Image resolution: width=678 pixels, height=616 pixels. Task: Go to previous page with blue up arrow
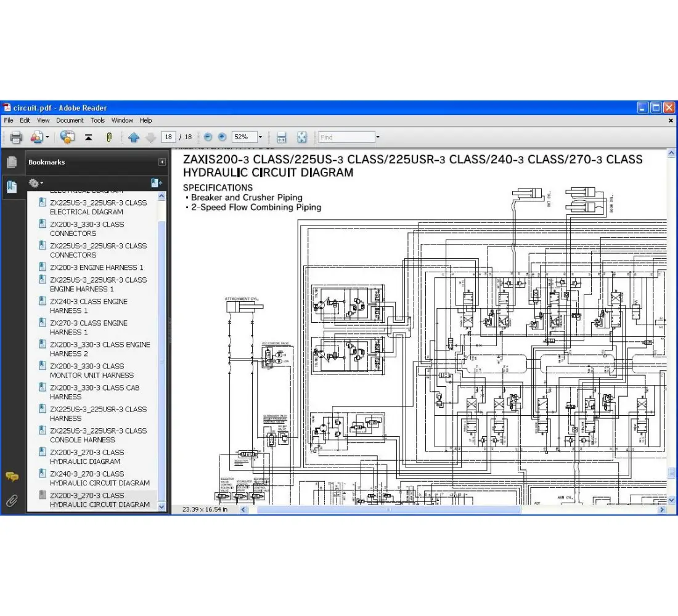(134, 137)
